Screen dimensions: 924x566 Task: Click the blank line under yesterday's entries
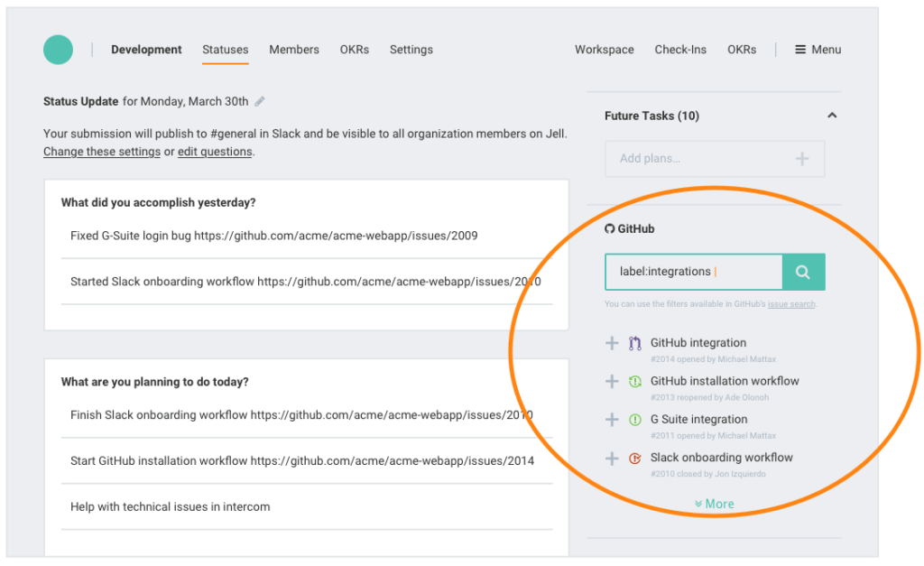pyautogui.click(x=307, y=317)
